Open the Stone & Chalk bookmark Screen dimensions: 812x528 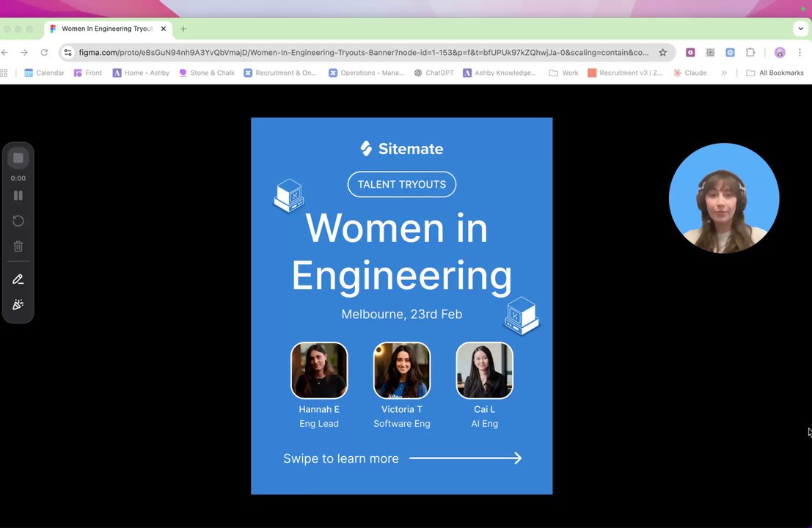[x=207, y=73]
